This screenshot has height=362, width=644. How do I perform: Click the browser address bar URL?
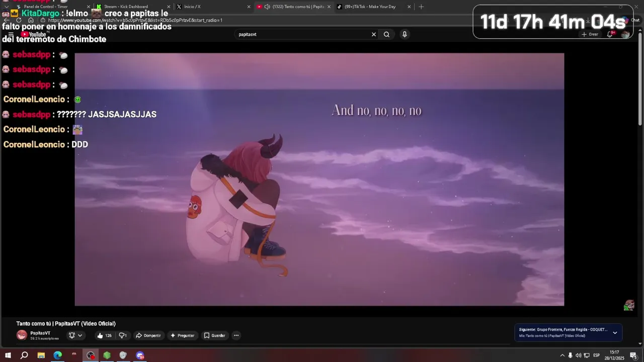click(x=135, y=20)
